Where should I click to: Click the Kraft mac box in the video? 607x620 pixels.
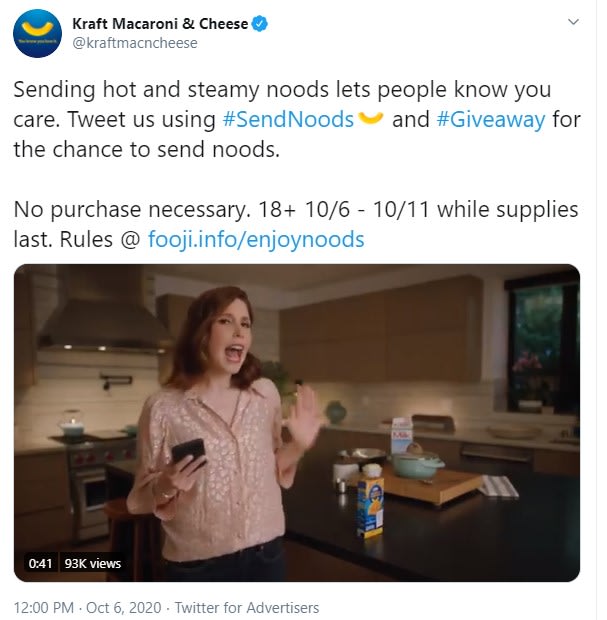370,502
